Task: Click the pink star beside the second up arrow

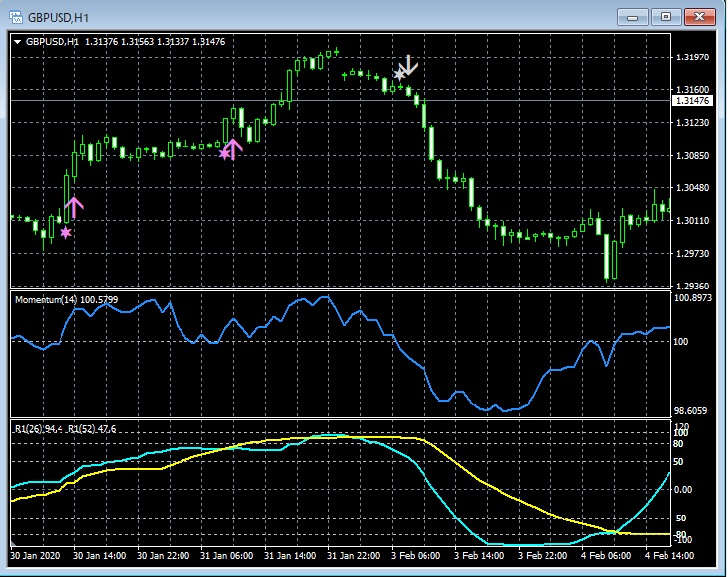Action: [224, 153]
